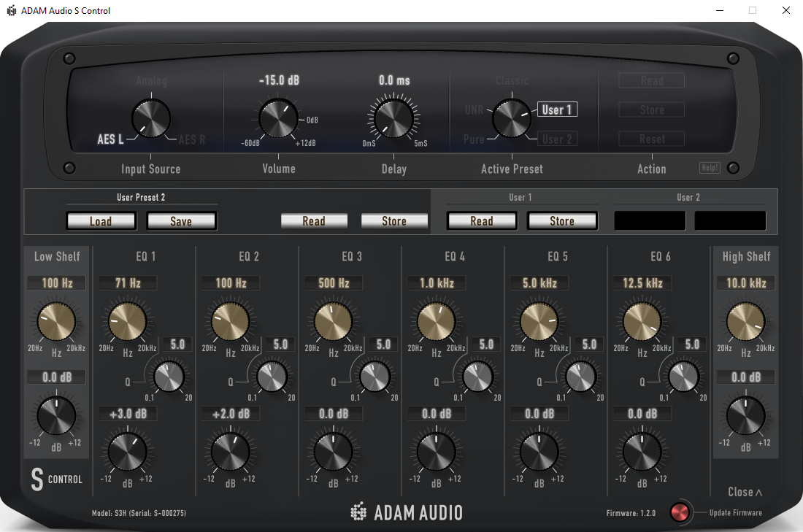Image resolution: width=803 pixels, height=532 pixels.
Task: Select the User 2 preset label
Action: click(x=557, y=139)
